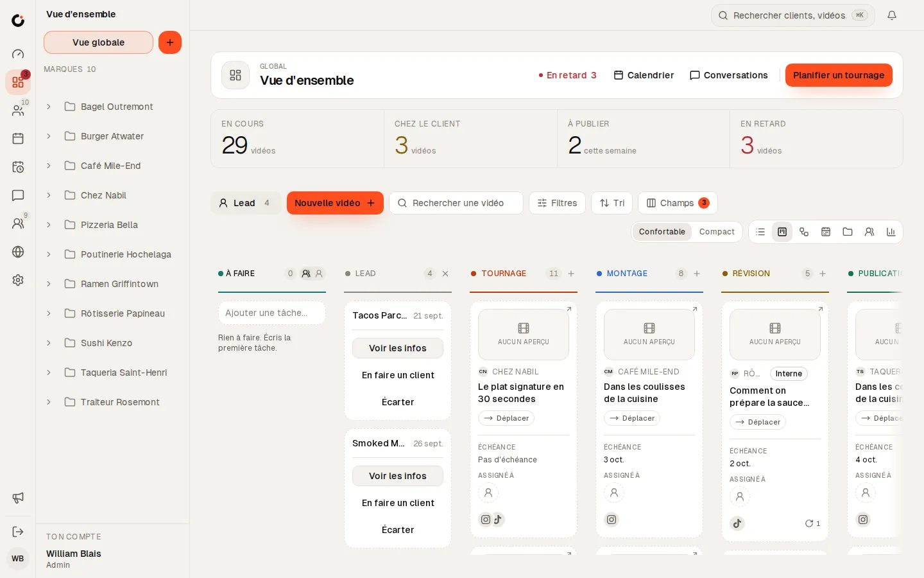Add a card to the TOURNAGE column
Viewport: 924px width, 578px height.
tap(571, 274)
